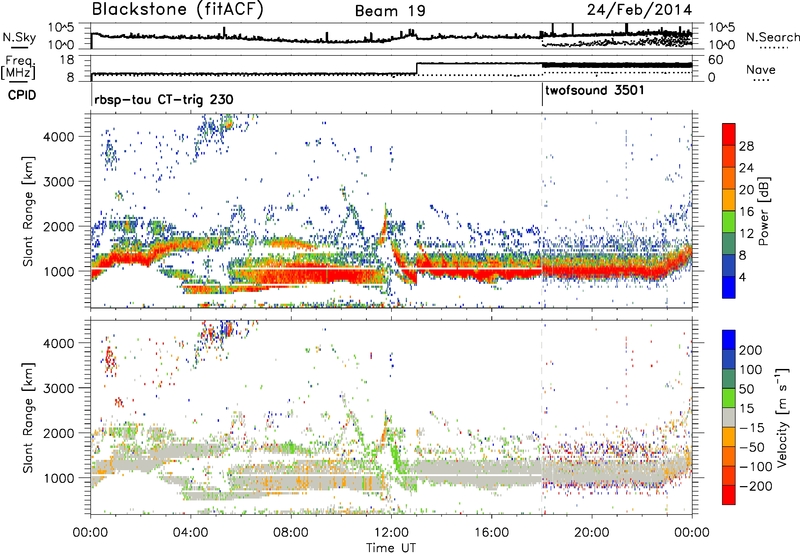Click the '1000' tick on velocity panel

pyautogui.click(x=58, y=478)
